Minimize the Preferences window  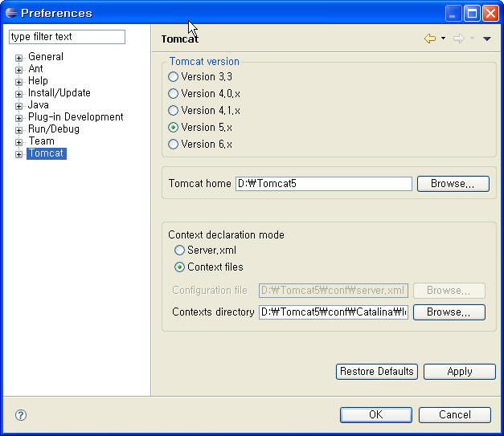click(x=453, y=13)
